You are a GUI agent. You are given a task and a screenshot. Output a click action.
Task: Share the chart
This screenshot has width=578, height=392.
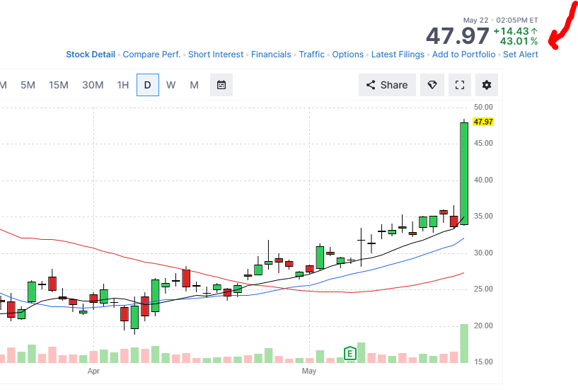pyautogui.click(x=387, y=85)
